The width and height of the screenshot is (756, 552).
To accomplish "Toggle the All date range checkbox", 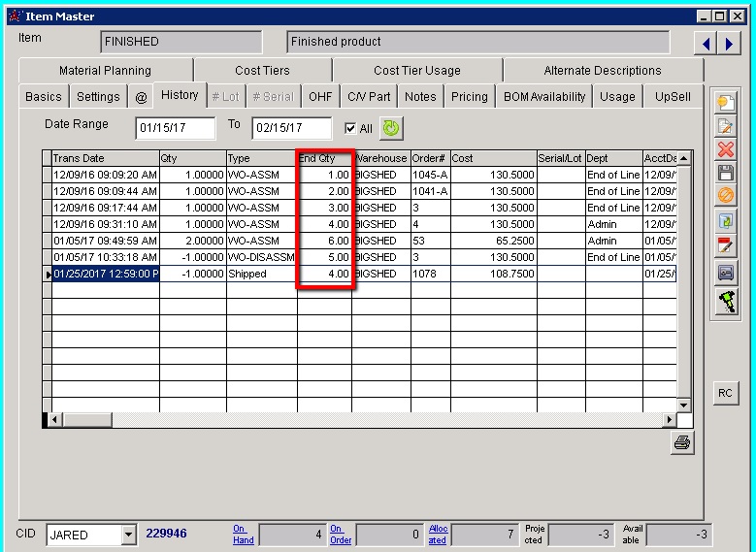I will tap(350, 128).
